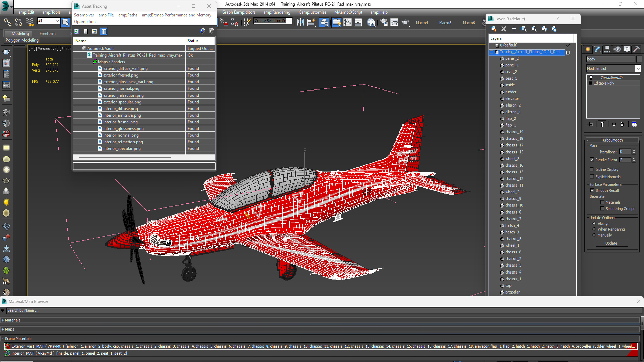Select Manually update option
The height and width of the screenshot is (362, 644).
594,235
